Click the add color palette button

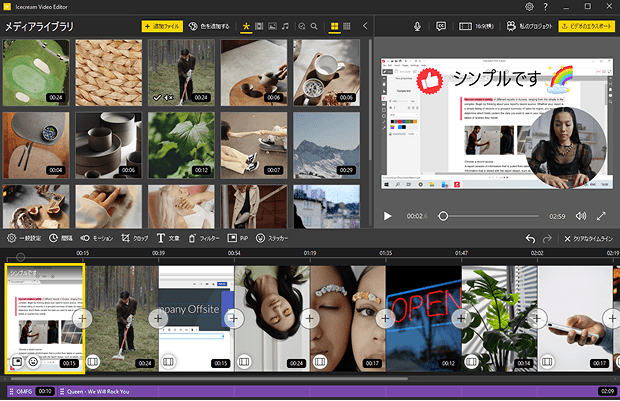pos(209,26)
